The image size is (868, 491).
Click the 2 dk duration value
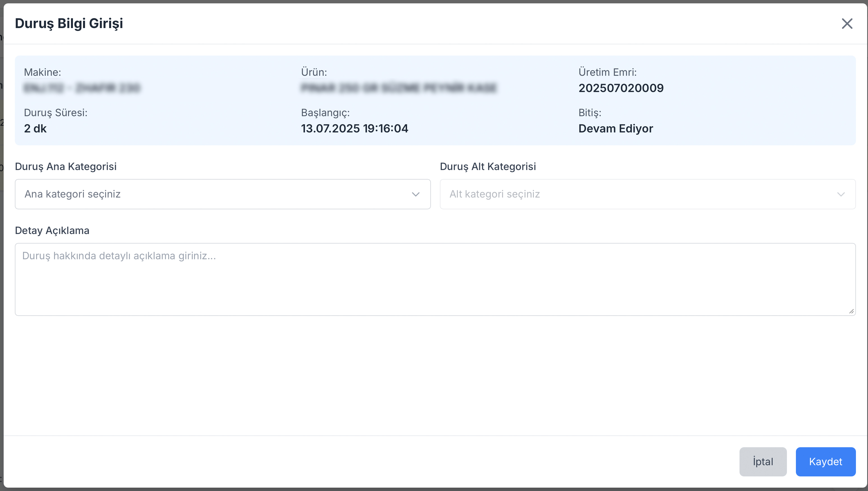35,129
